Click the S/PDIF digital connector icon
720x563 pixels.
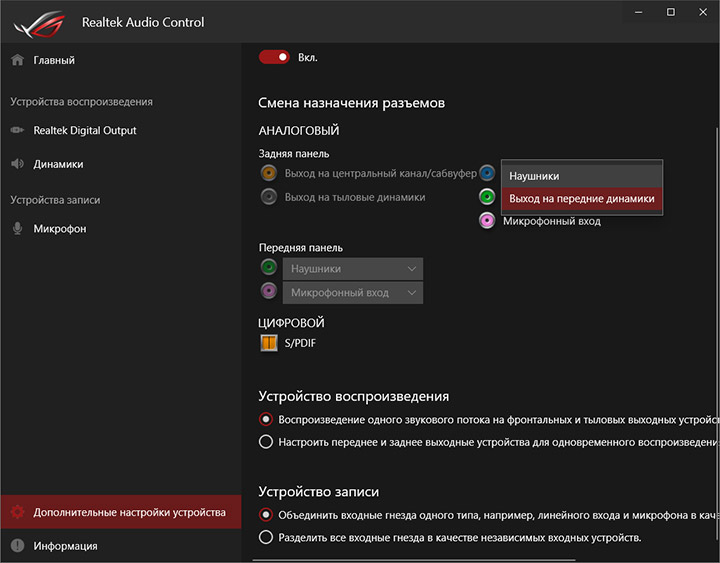268,343
